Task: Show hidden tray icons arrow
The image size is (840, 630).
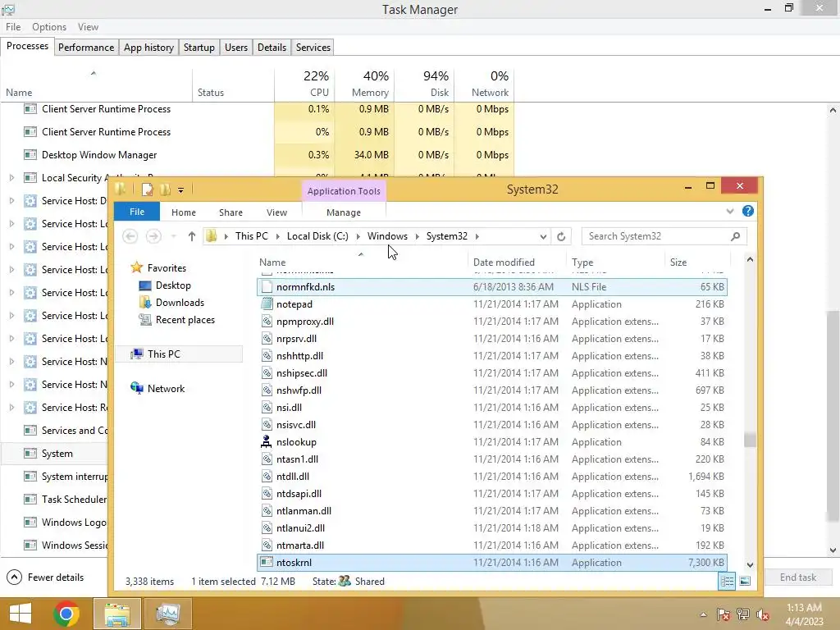Action: click(x=703, y=614)
